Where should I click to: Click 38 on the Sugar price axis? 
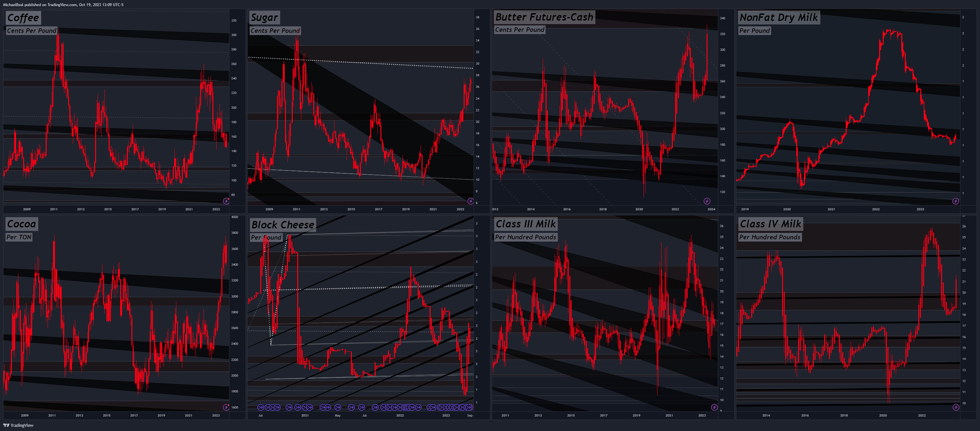(477, 17)
